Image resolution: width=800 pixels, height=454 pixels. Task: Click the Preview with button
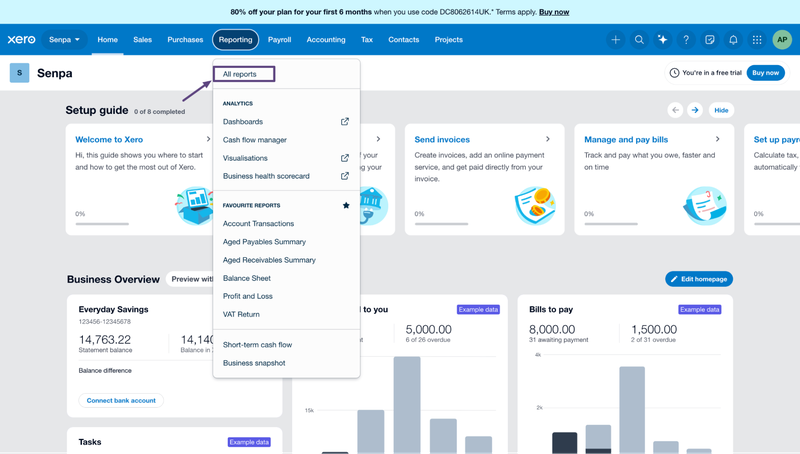[190, 279]
